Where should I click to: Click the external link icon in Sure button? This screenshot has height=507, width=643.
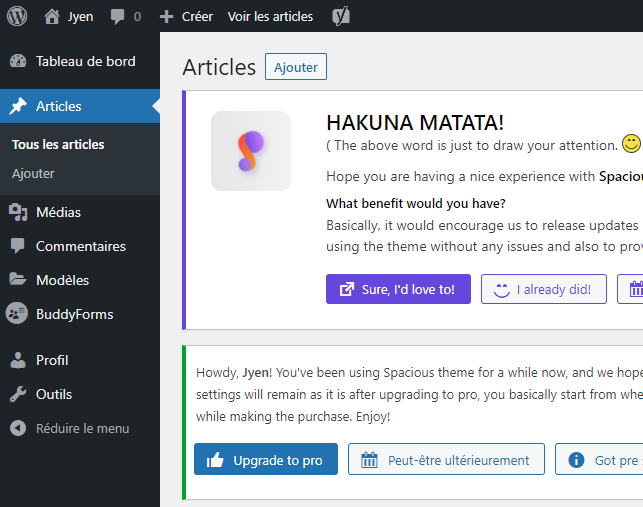point(347,289)
